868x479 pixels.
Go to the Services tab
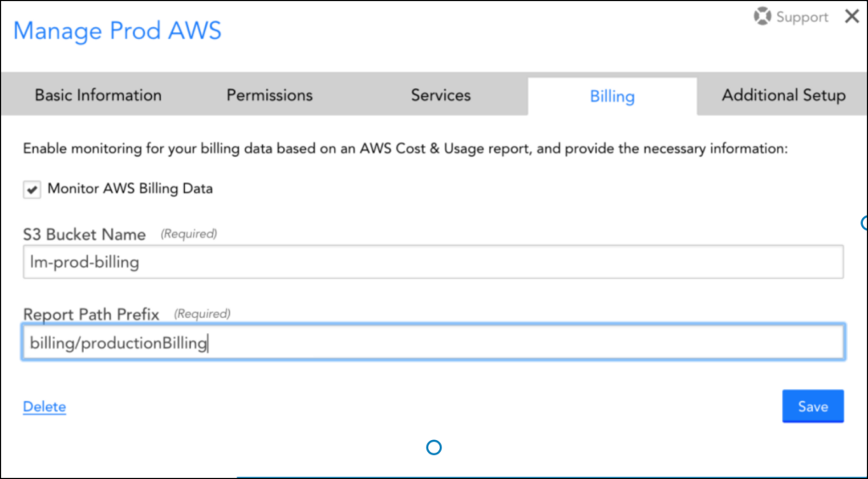(x=441, y=95)
